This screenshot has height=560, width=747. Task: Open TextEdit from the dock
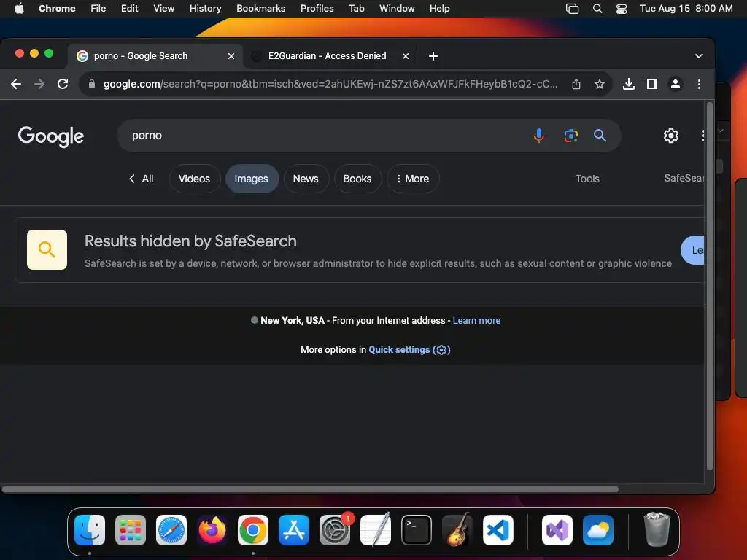[x=376, y=530]
